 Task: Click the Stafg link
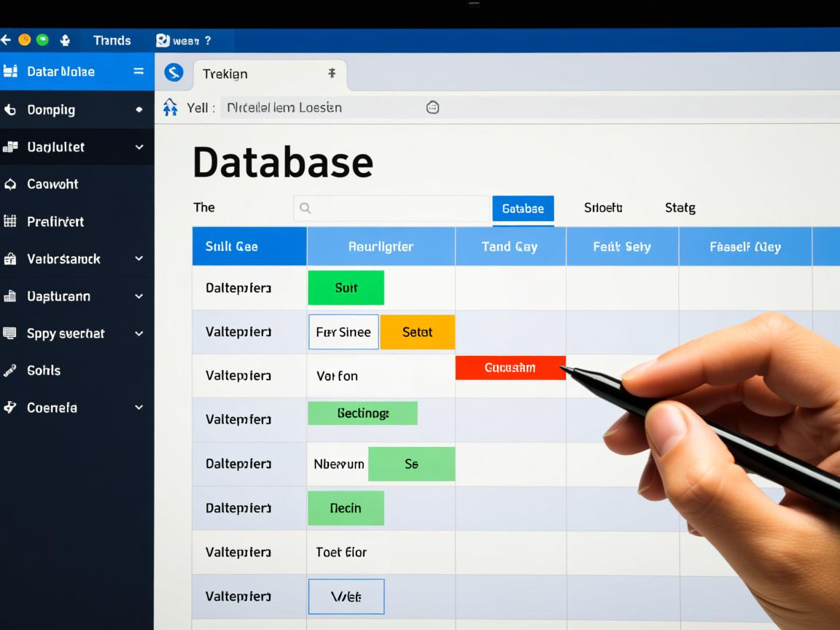(x=680, y=208)
